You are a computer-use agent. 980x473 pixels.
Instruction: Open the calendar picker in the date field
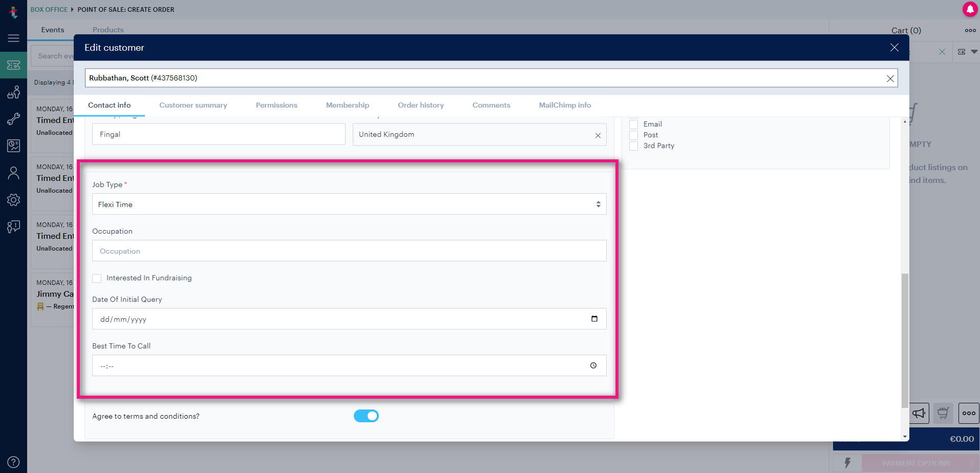click(594, 319)
